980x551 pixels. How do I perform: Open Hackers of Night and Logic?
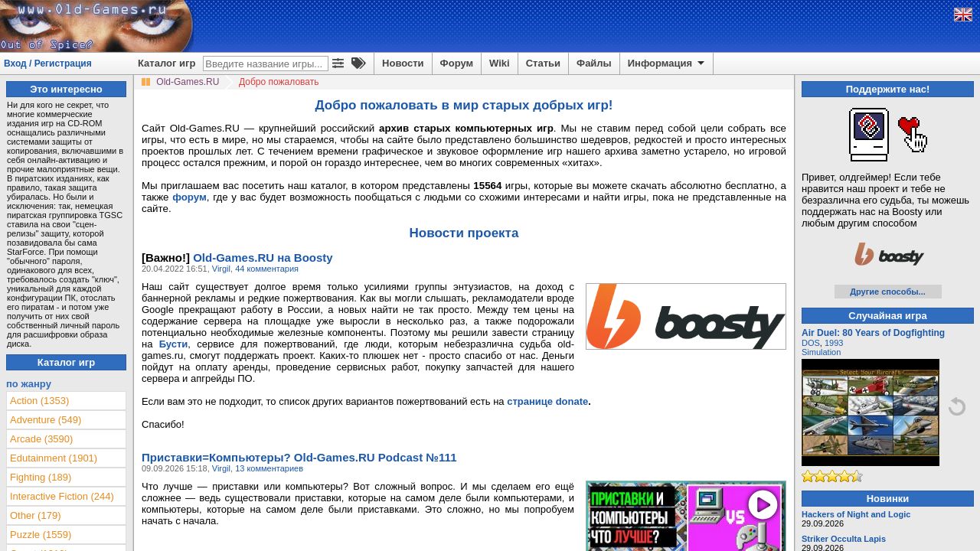(856, 514)
